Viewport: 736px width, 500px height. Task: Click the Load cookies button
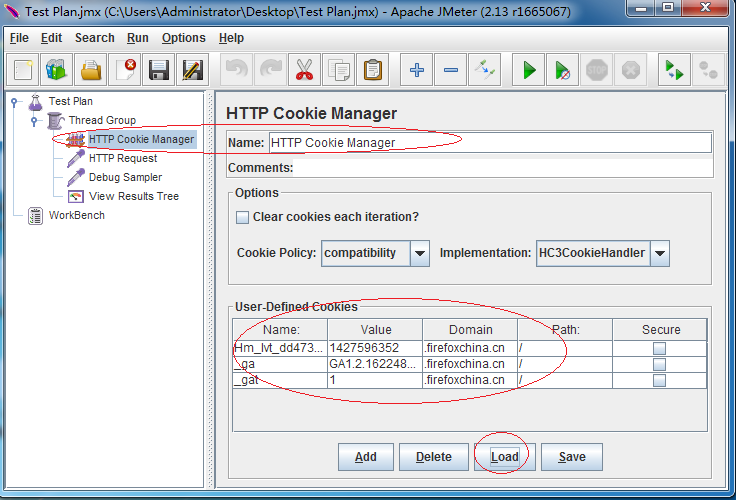(x=505, y=457)
